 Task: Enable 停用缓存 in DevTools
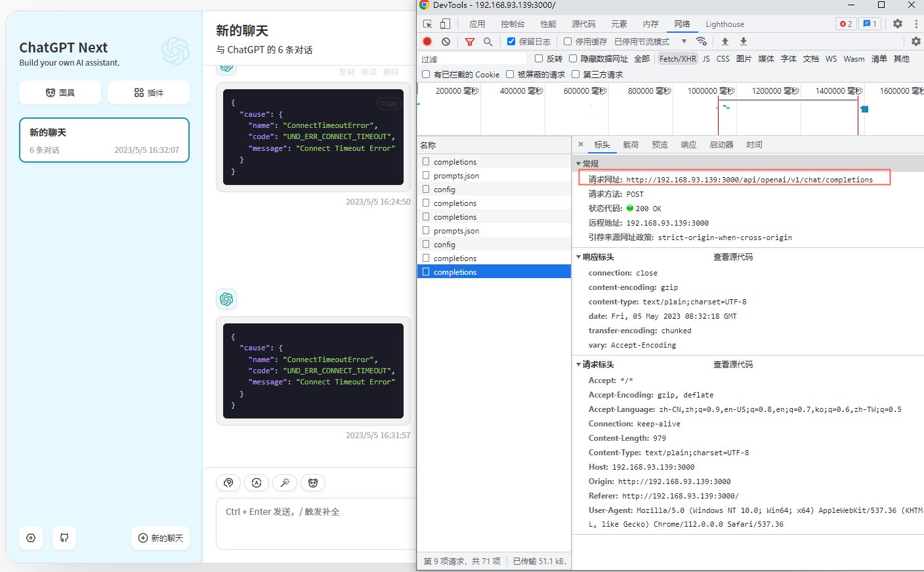tap(568, 41)
